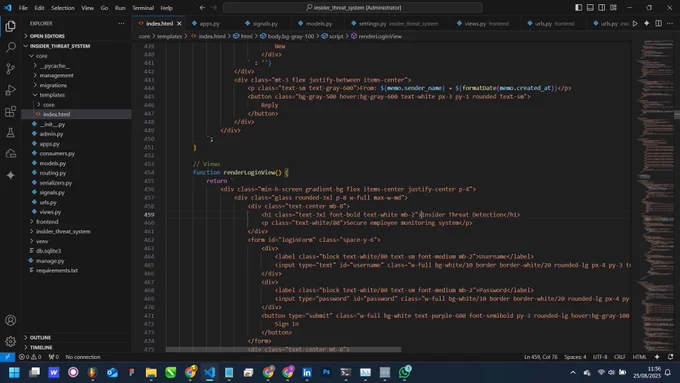Change indentation via Spaces: 4
Image resolution: width=680 pixels, height=383 pixels.
(575, 357)
